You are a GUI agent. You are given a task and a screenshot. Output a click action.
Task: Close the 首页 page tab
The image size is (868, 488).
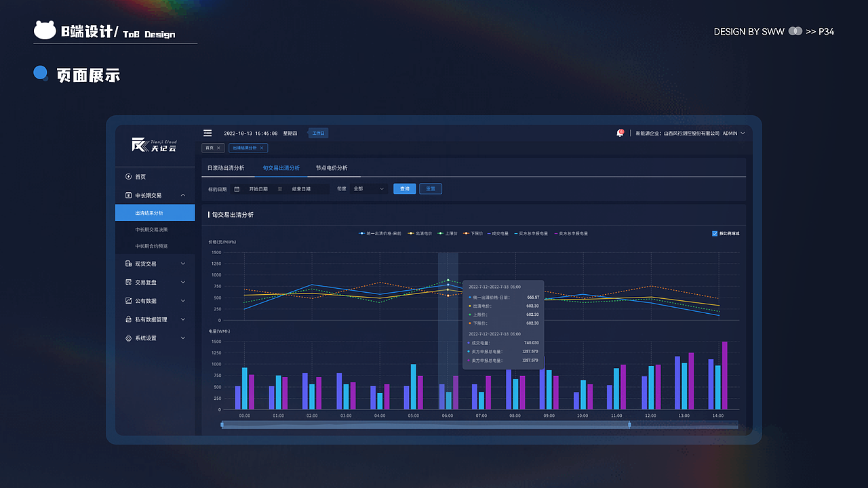218,148
